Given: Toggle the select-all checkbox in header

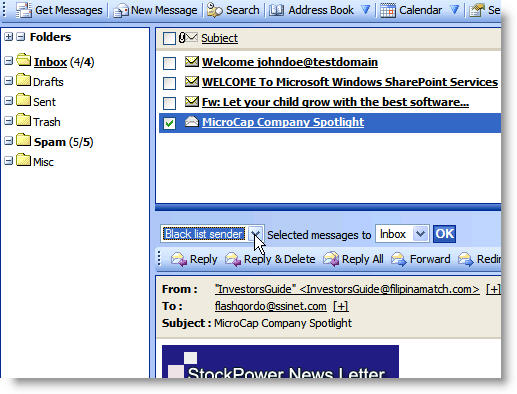Looking at the screenshot, I should 169,39.
